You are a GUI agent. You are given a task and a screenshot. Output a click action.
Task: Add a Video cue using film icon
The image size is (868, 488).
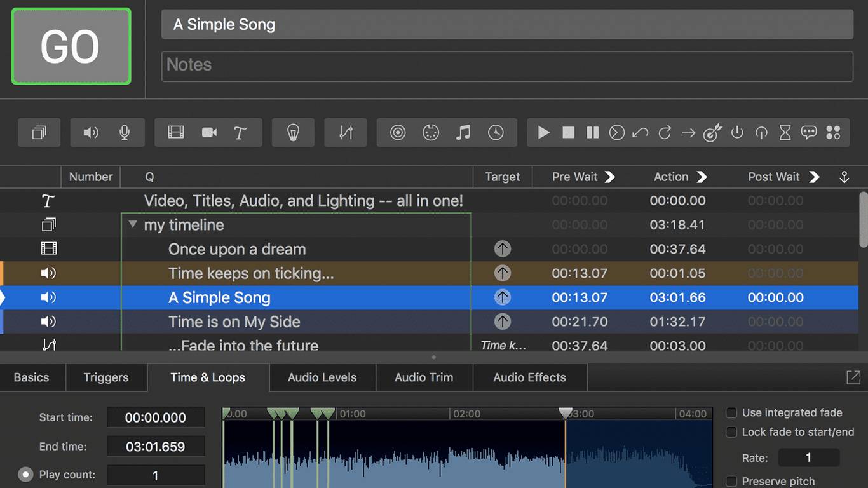pos(176,132)
